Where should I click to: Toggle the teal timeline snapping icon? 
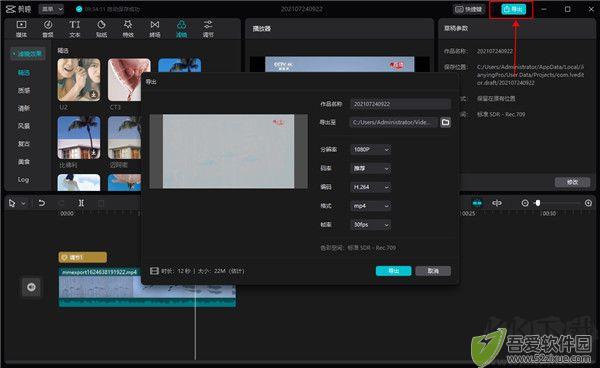477,203
